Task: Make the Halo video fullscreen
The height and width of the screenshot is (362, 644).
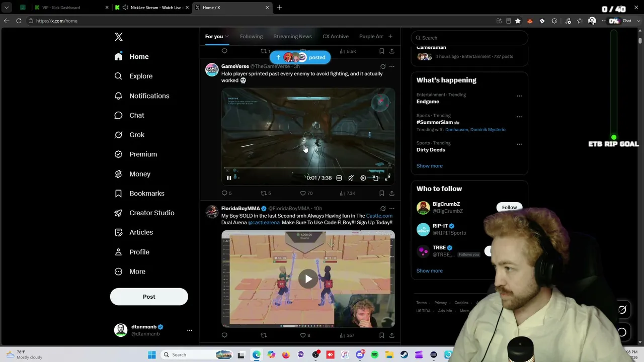Action: pos(387,178)
